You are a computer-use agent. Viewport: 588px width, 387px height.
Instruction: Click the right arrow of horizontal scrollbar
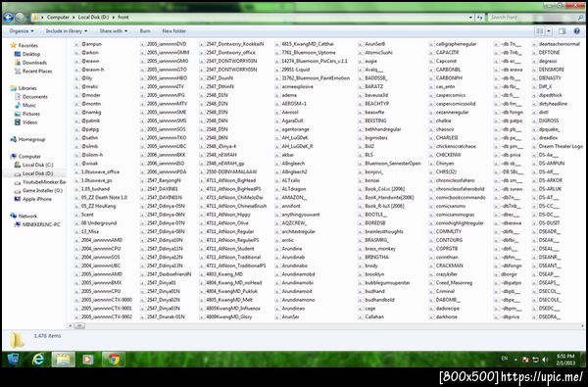582,326
